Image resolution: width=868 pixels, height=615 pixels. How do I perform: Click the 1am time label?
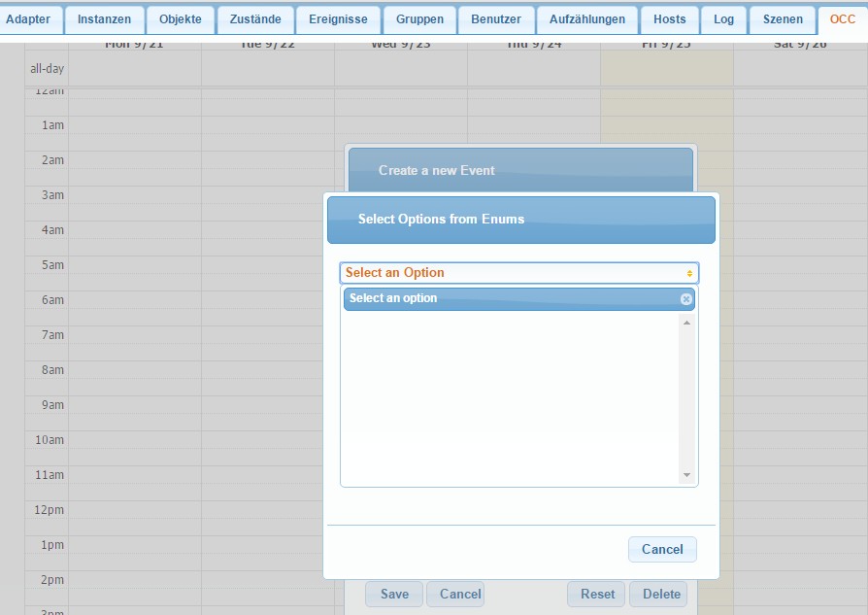tap(52, 125)
